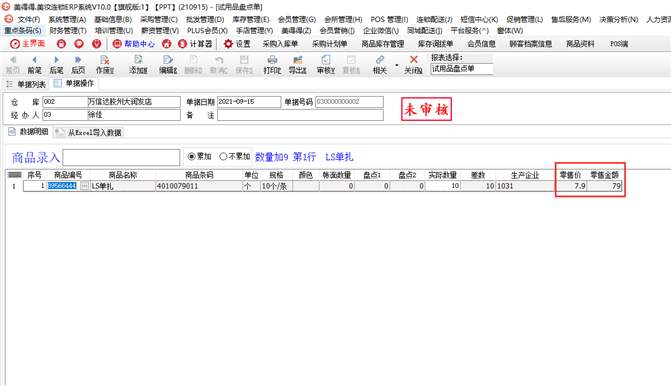
Task: Open the 财务管理(T) menu
Action: point(68,31)
